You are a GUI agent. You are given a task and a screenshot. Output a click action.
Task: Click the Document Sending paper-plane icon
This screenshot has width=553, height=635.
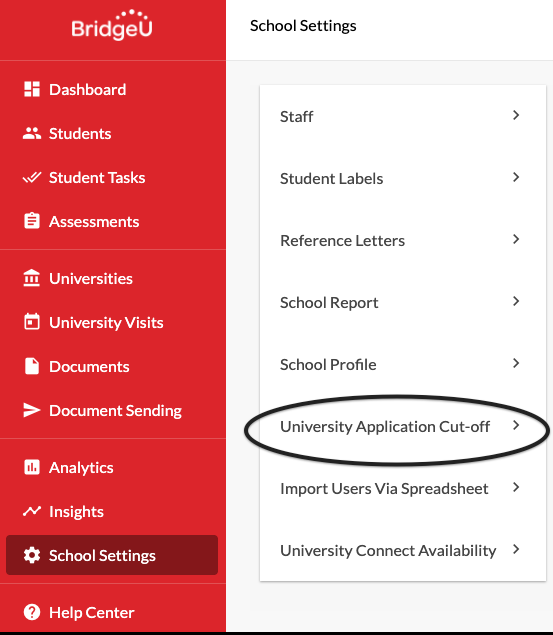[32, 410]
